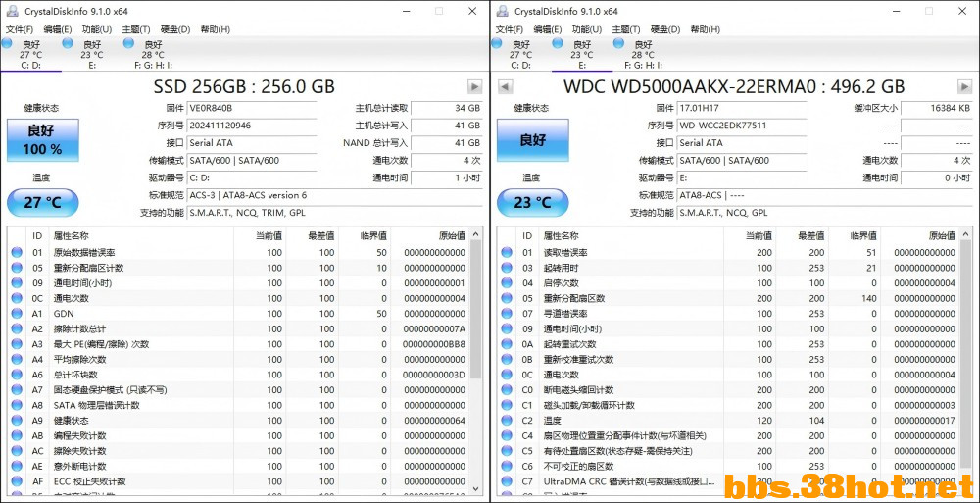
Task: Click status icon of 起转重试次数 row
Action: coord(507,344)
